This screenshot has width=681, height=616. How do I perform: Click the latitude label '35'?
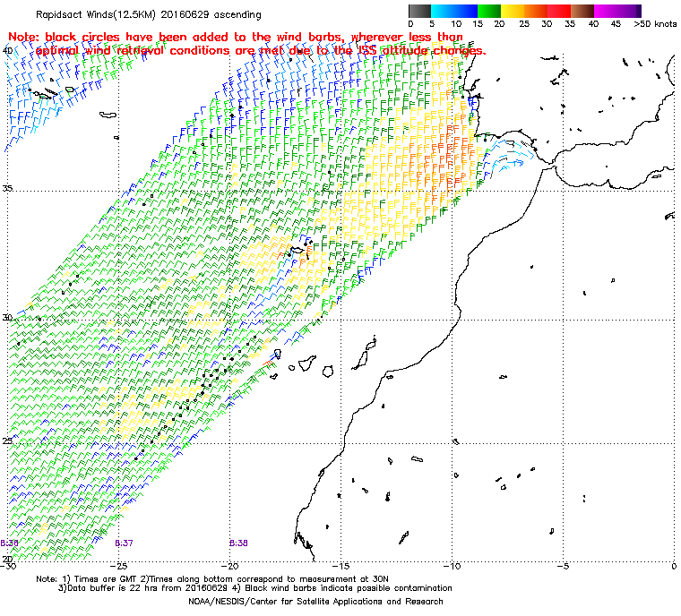[x=7, y=188]
